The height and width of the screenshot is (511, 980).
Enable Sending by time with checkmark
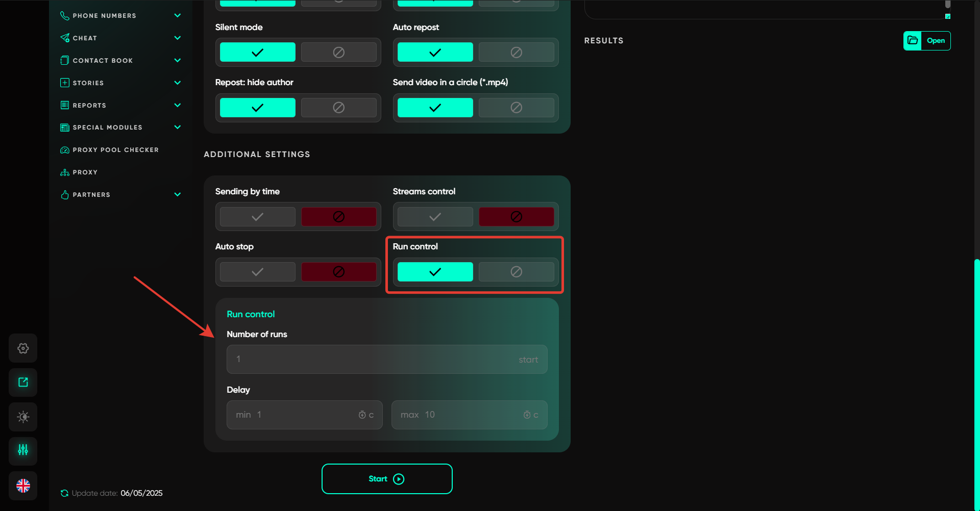pyautogui.click(x=258, y=217)
